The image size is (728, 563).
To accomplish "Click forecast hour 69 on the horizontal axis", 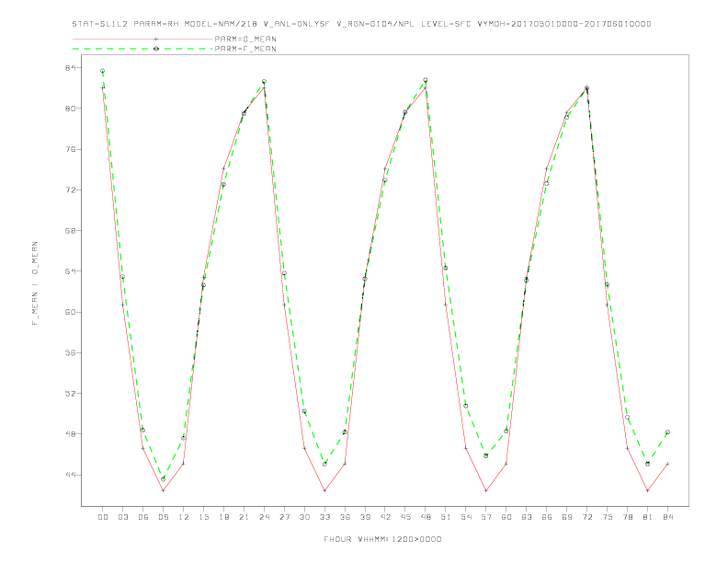I will (567, 517).
